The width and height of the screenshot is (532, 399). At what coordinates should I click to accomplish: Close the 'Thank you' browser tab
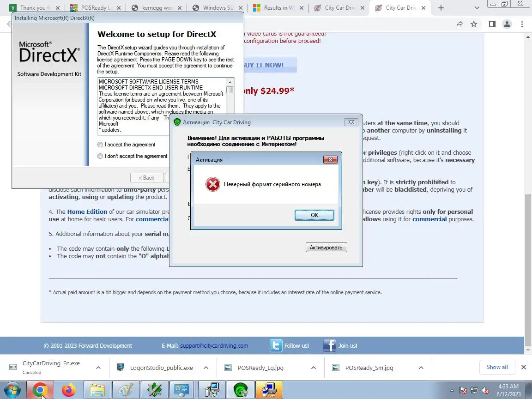pyautogui.click(x=58, y=8)
